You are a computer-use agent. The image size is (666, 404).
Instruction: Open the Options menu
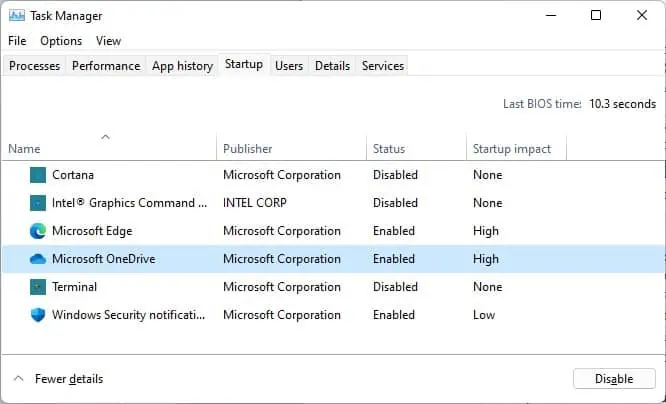click(x=61, y=41)
